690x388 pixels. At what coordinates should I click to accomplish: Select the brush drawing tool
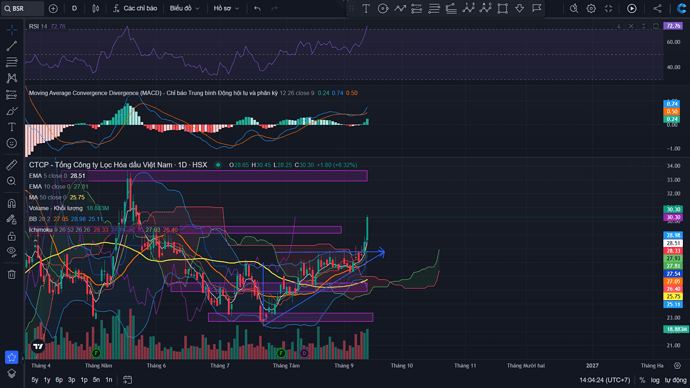12,111
